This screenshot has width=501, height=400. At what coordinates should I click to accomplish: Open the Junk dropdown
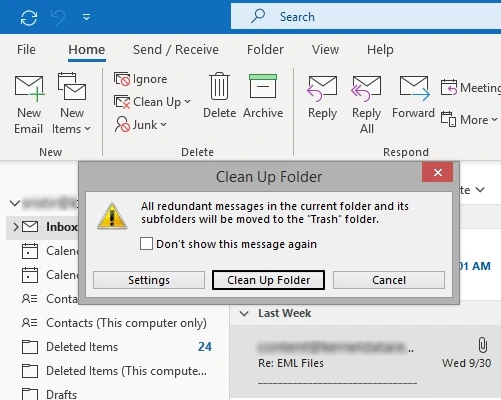click(x=140, y=125)
